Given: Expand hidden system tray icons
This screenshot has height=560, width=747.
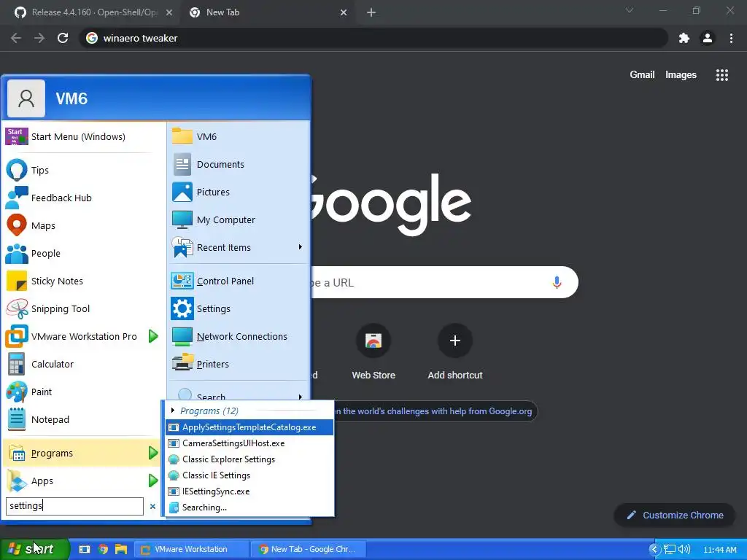Looking at the screenshot, I should click(654, 550).
